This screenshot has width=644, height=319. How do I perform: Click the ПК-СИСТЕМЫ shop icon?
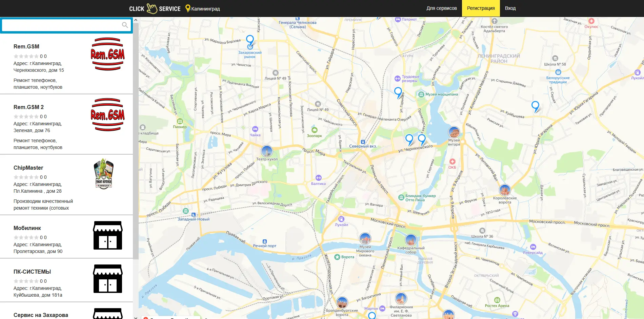(x=108, y=279)
